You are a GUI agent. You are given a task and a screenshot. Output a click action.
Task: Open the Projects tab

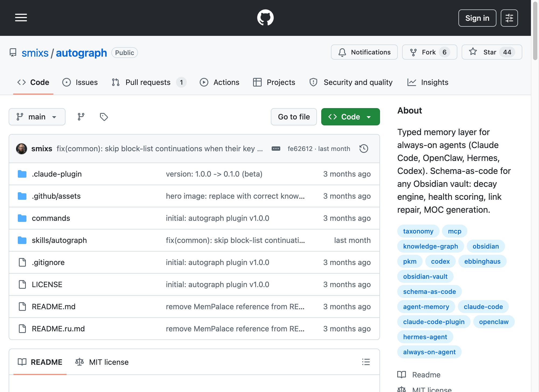[x=274, y=82]
